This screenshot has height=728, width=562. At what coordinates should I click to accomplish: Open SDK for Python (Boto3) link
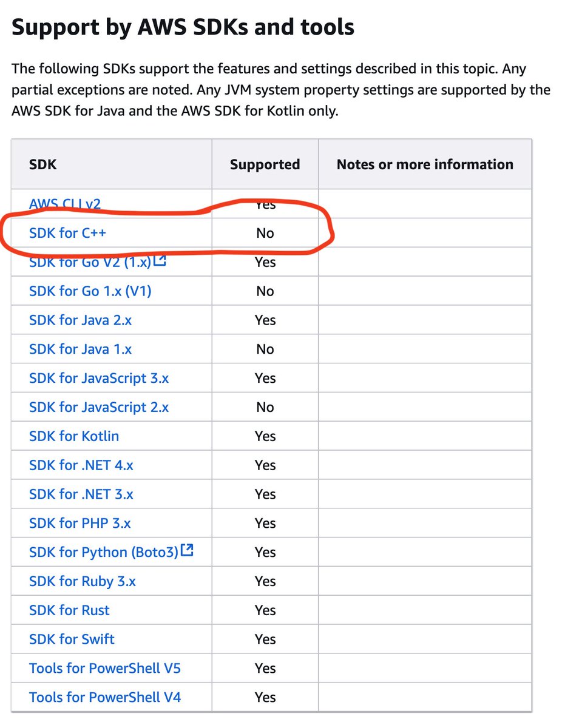[x=104, y=553]
